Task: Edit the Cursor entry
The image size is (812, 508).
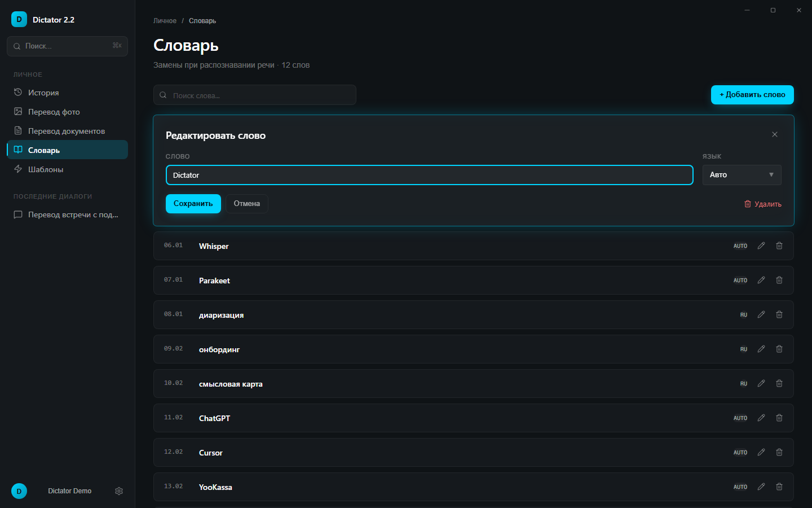Action: point(761,452)
